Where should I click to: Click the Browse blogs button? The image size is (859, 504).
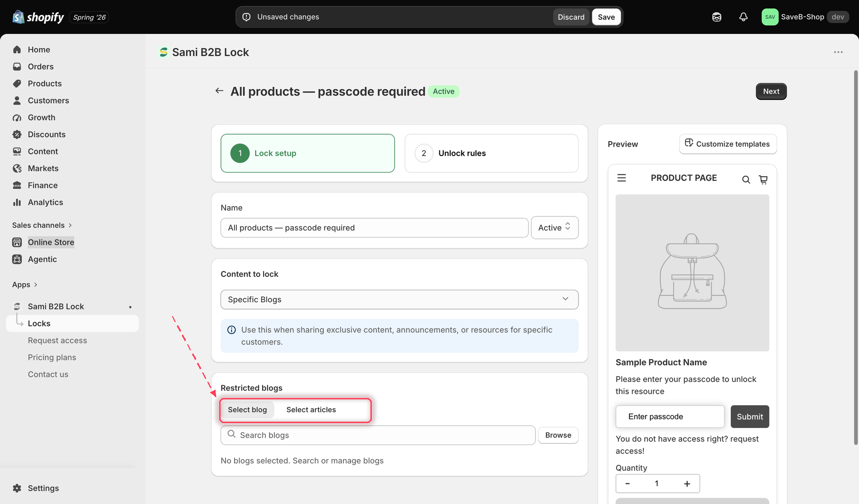pyautogui.click(x=558, y=436)
